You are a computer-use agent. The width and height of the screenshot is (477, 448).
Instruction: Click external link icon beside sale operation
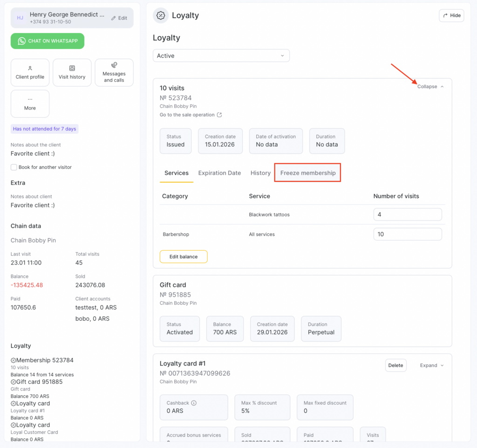[219, 115]
